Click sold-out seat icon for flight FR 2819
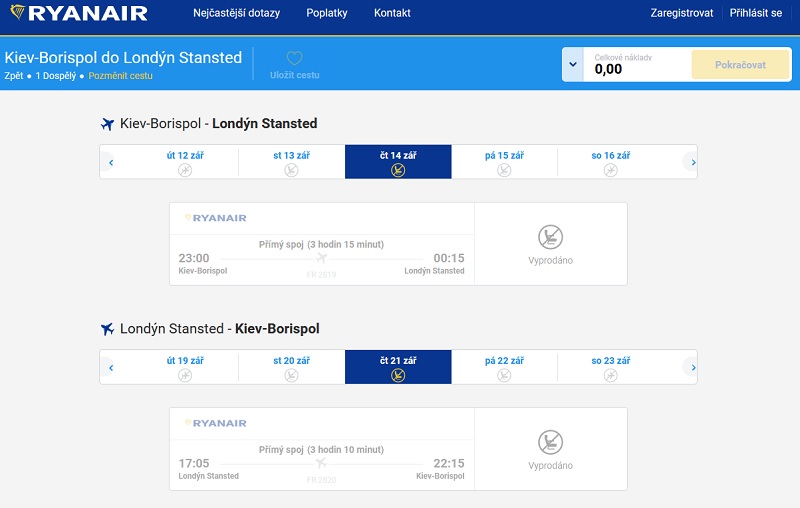 click(551, 237)
